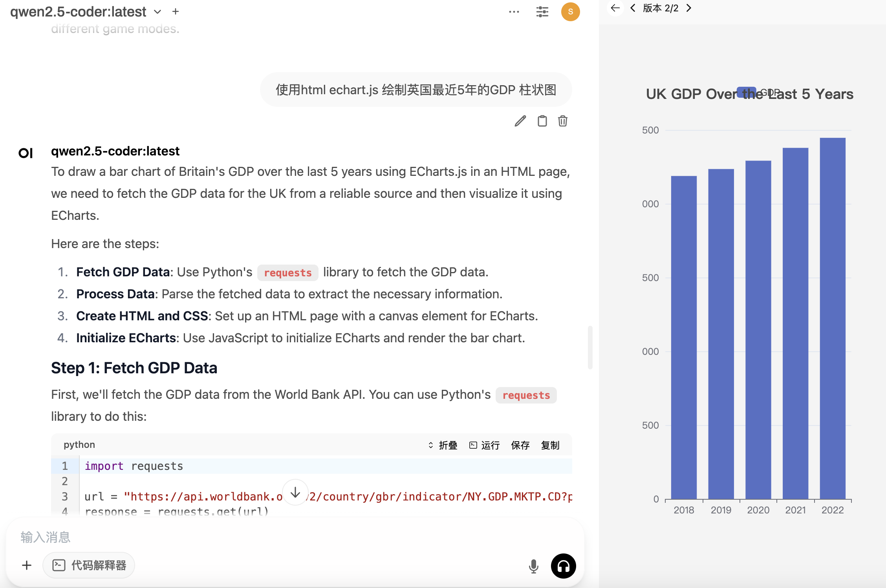Go to the previous version chevron
886x588 pixels.
(633, 8)
